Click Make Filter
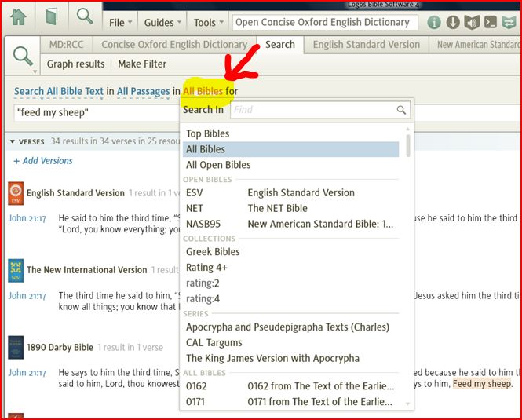Image resolution: width=522 pixels, height=420 pixels. tap(142, 64)
